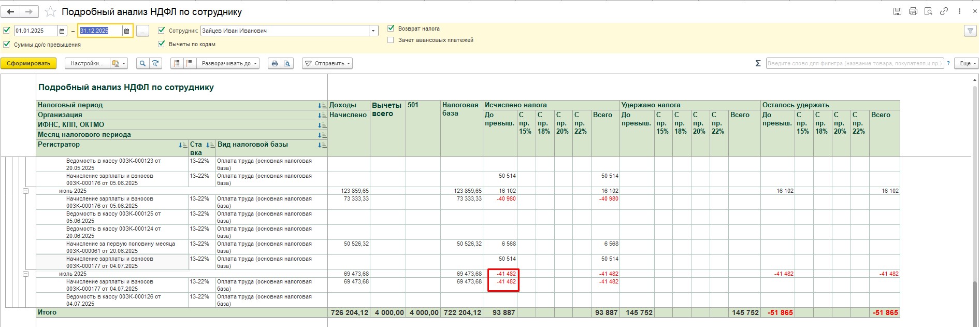The width and height of the screenshot is (980, 327).
Task: Click the end date field 31.12.2025
Action: (x=100, y=31)
